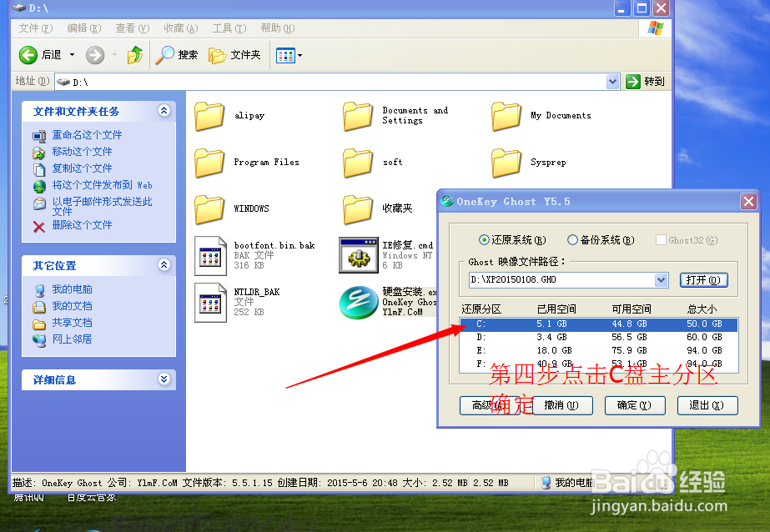Open 我的文档 from other places
This screenshot has width=770, height=532.
[73, 306]
